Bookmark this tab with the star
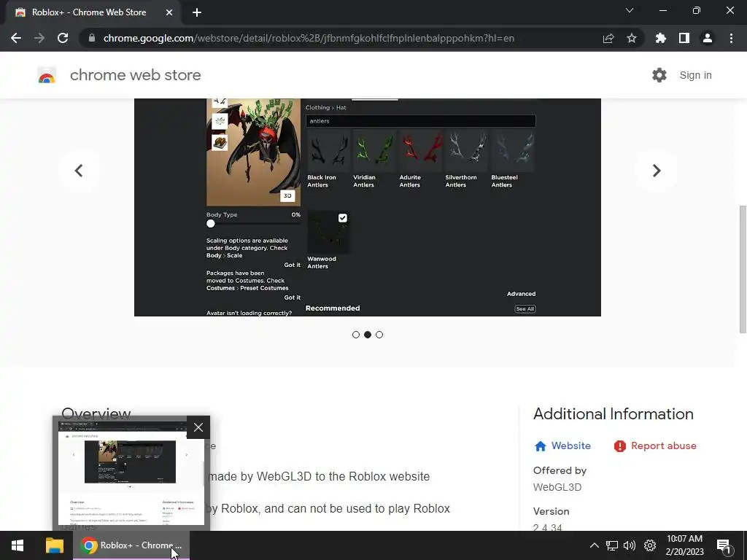 pos(632,38)
